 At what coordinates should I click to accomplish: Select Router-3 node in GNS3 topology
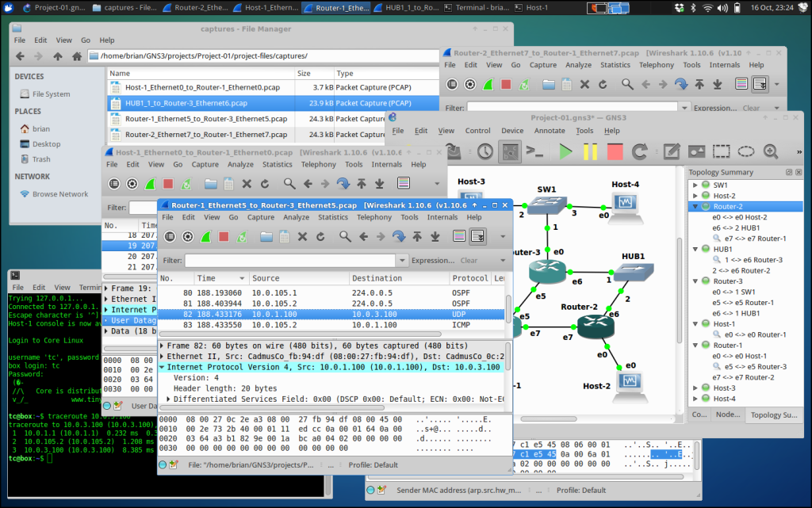tap(548, 270)
